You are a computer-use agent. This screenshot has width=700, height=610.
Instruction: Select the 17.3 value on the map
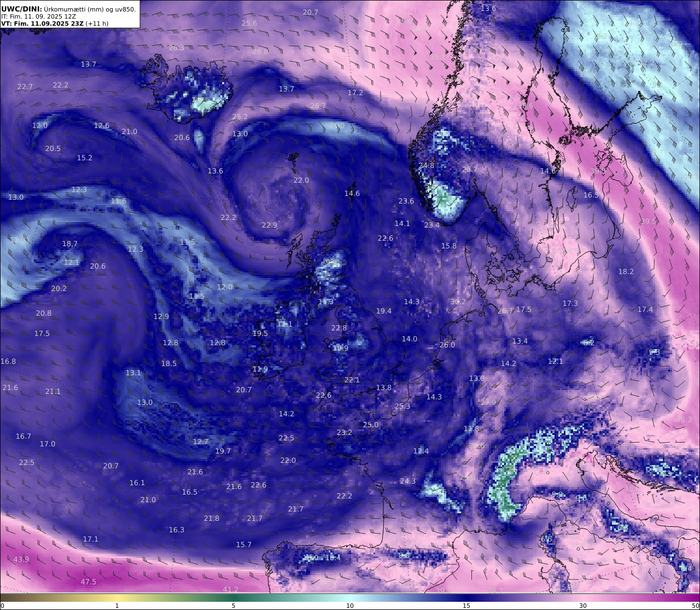(570, 303)
